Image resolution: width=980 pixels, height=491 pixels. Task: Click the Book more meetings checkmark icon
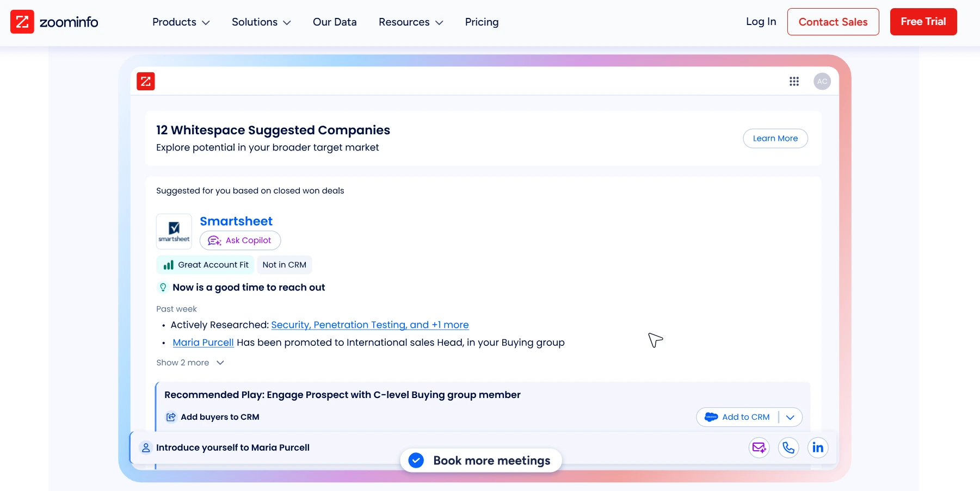tap(416, 461)
